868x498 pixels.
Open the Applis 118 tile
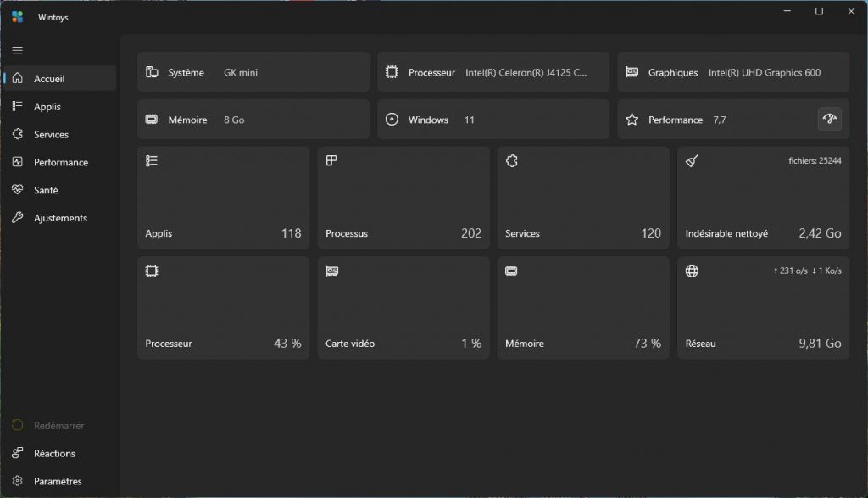[223, 198]
